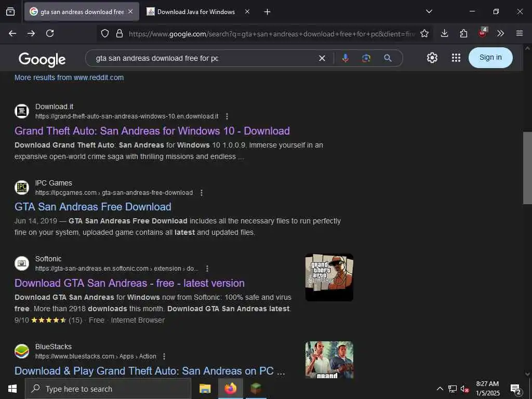Clear the Google search box text
Screen dimensions: 532x399
click(322, 58)
